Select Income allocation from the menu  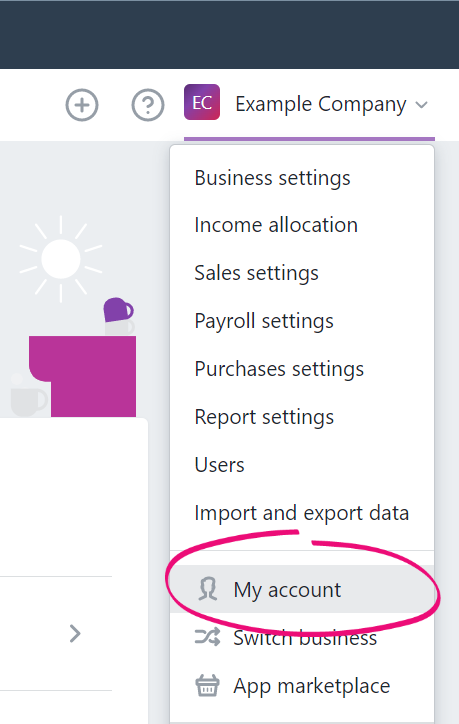pos(276,225)
